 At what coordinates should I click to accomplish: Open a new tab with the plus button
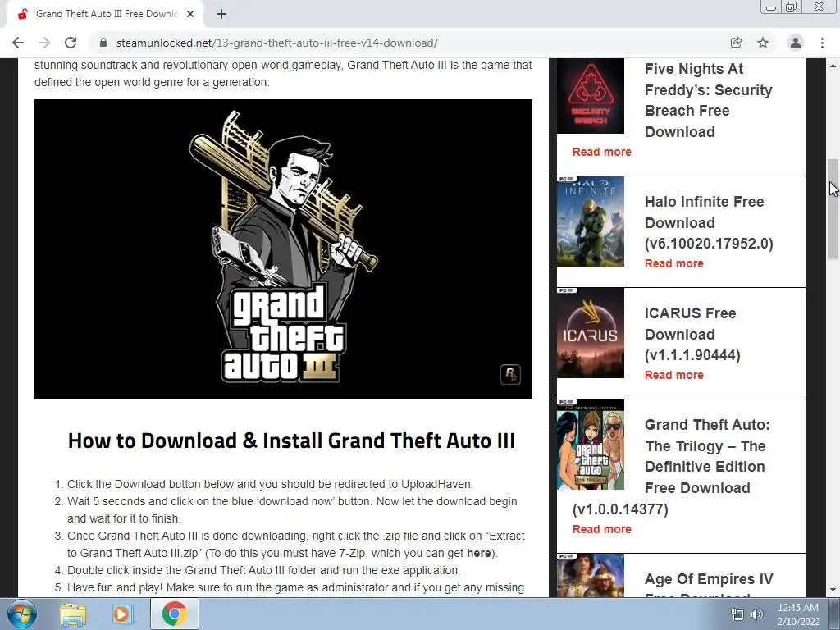click(221, 14)
